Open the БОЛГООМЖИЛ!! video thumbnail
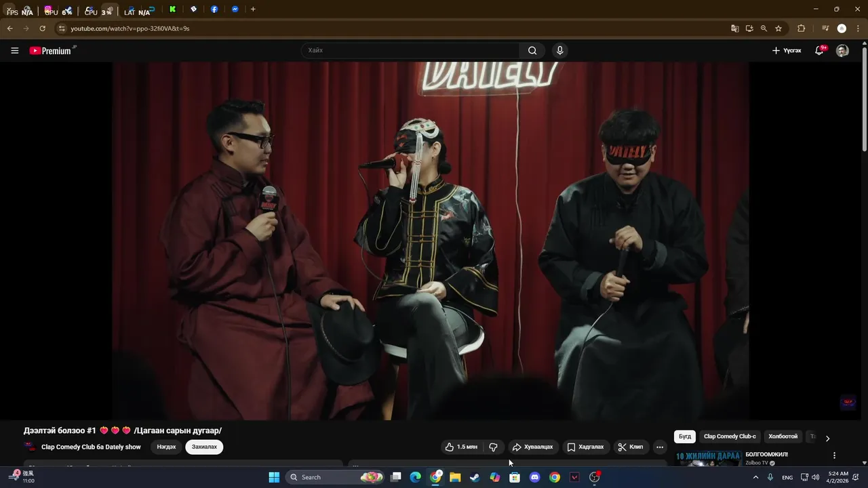 pyautogui.click(x=708, y=457)
